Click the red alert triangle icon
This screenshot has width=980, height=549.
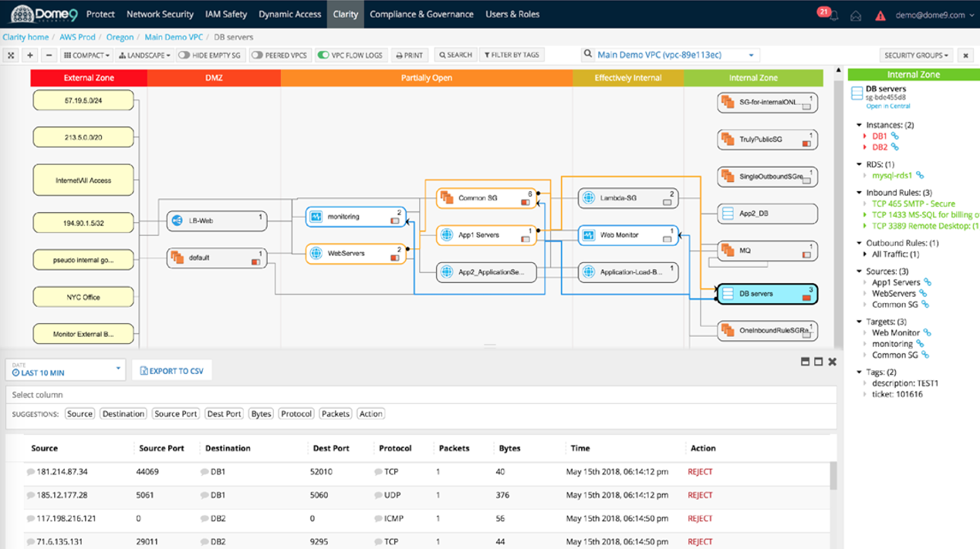coord(880,15)
